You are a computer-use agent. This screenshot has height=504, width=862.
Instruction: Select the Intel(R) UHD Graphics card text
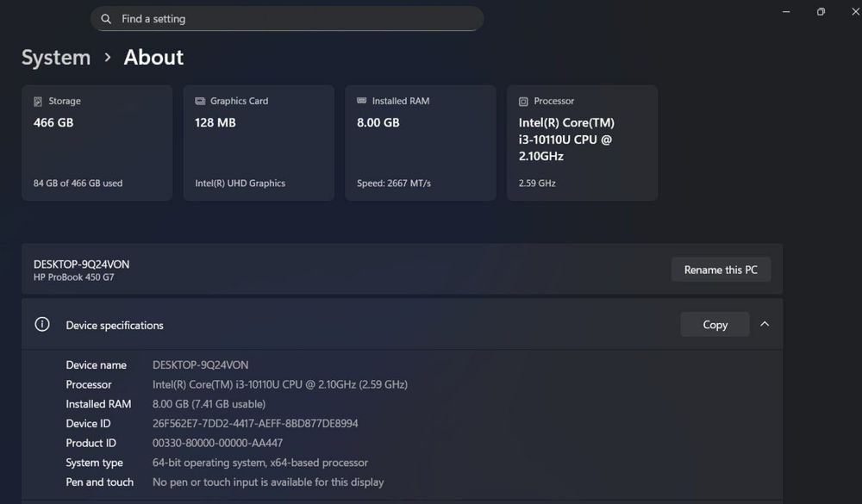[240, 184]
